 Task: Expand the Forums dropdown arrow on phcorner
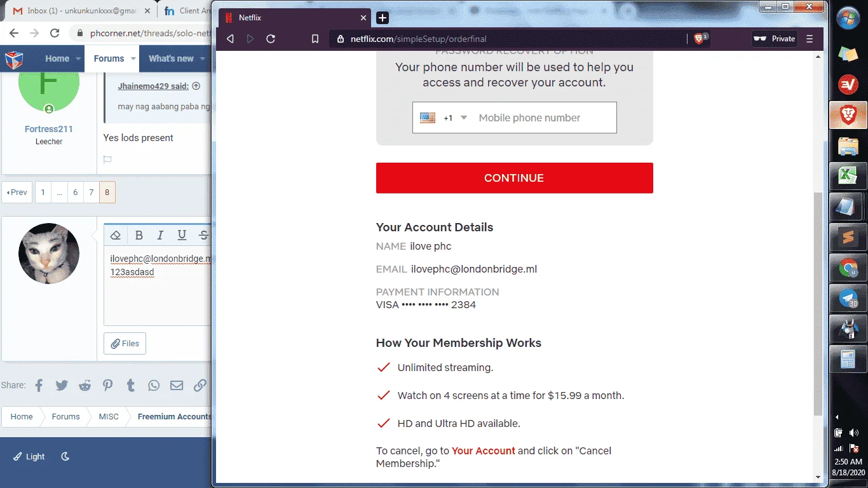pos(133,58)
